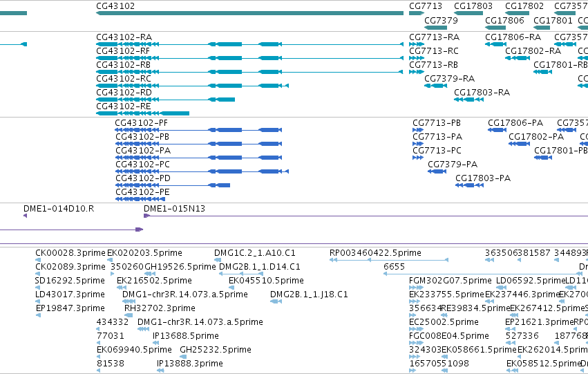Viewport: 588px width, 374px height.
Task: Click the LD43017.3prime label
Action: click(70, 295)
